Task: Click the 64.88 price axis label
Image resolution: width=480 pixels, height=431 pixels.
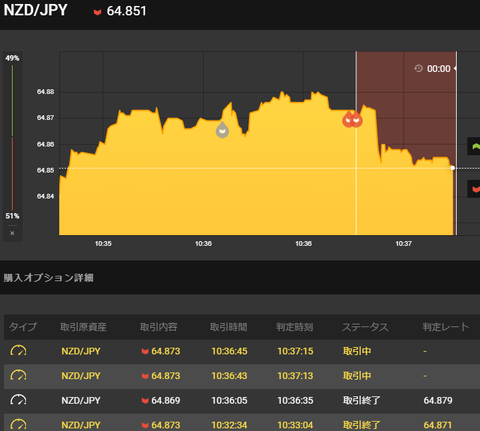Action: pyautogui.click(x=45, y=92)
